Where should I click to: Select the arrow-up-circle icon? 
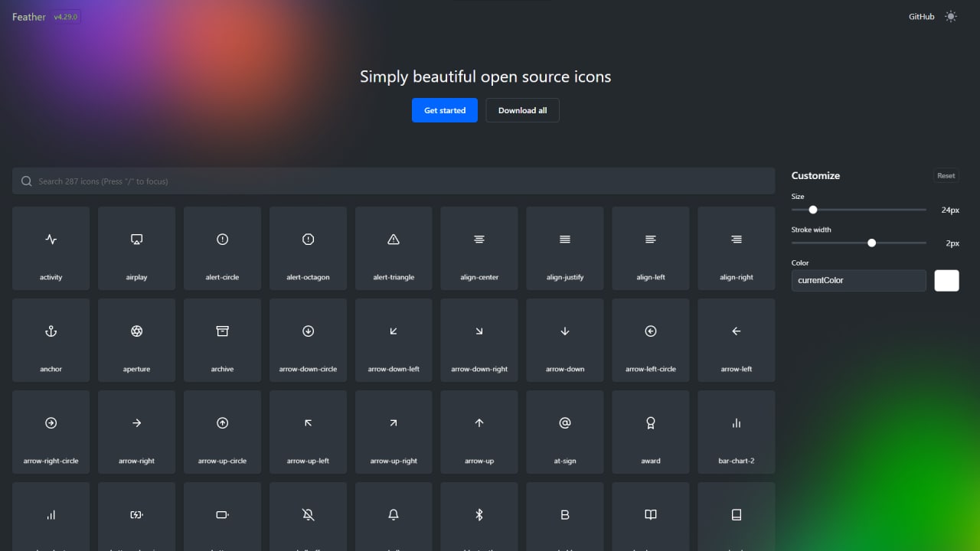(x=222, y=432)
